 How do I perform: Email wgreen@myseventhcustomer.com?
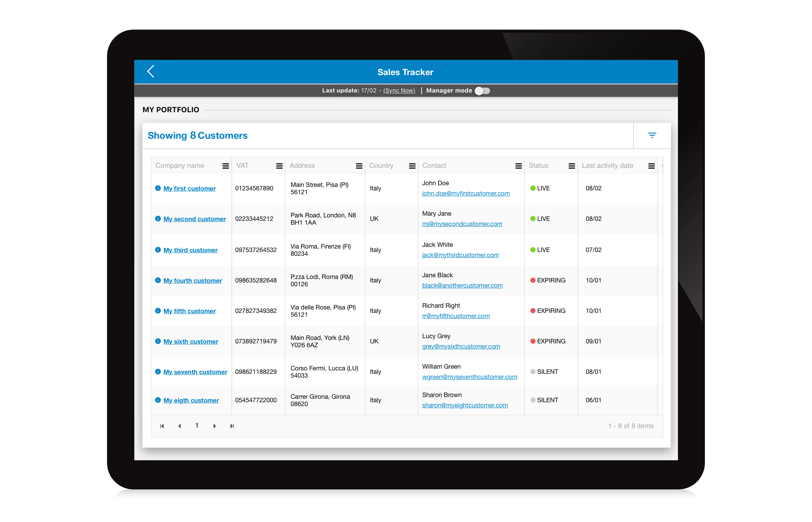(469, 377)
